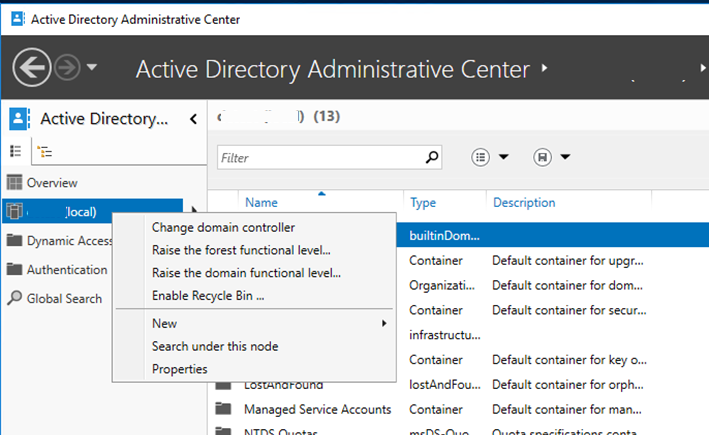Click the Back navigation arrow button
709x435 pixels.
(x=32, y=67)
